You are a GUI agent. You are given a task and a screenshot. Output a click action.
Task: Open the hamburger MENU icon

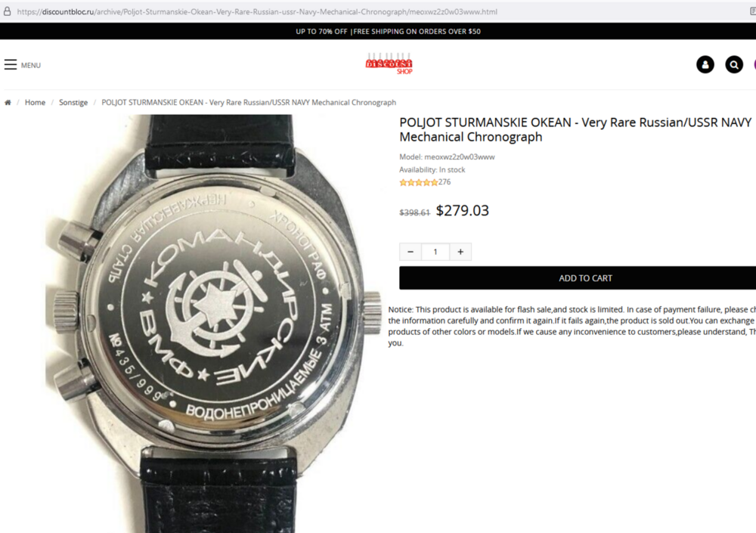point(11,64)
